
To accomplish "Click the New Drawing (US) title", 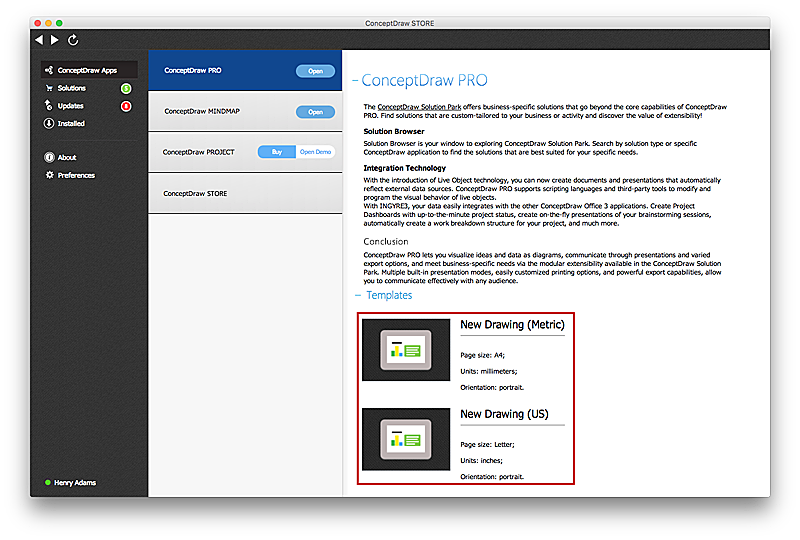I will pos(504,414).
